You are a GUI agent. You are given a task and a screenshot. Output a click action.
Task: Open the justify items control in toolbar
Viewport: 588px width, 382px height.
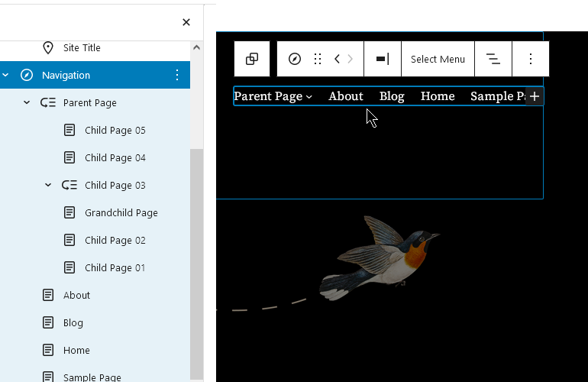pyautogui.click(x=383, y=59)
